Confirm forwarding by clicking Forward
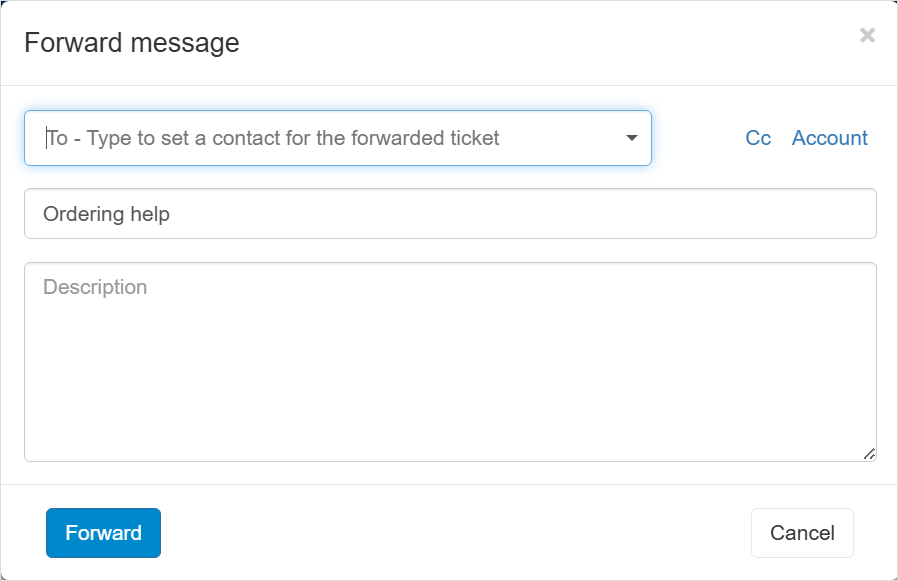Screen dimensions: 898x581 [x=103, y=532]
